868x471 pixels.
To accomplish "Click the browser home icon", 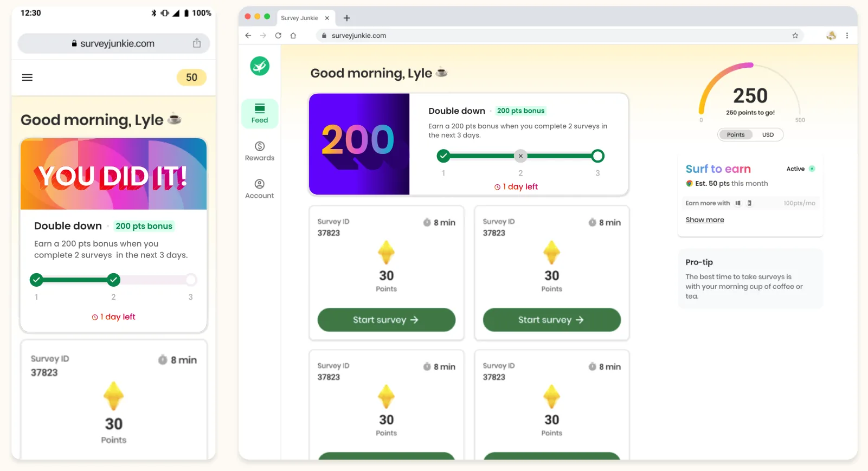I will pyautogui.click(x=293, y=36).
